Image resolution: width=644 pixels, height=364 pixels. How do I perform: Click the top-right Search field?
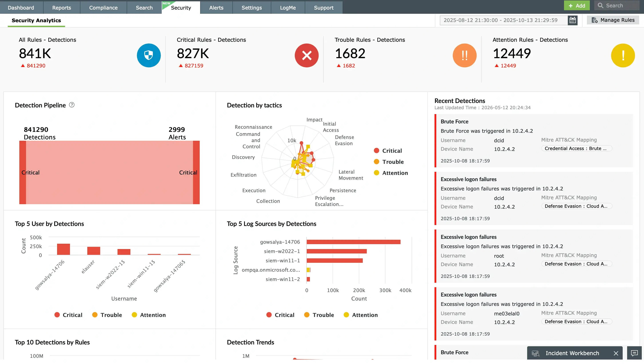616,6
